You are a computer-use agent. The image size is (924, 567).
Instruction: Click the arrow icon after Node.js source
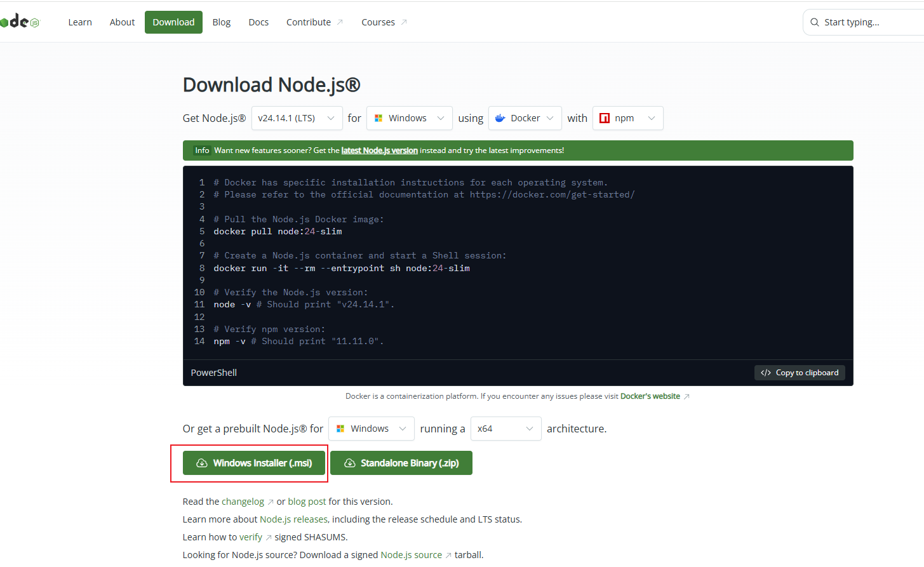448,556
